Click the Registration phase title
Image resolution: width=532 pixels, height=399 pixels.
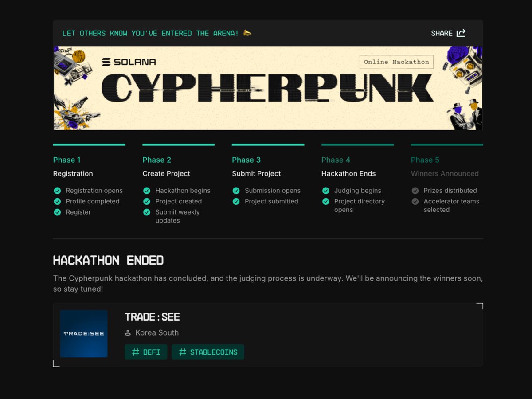click(73, 174)
